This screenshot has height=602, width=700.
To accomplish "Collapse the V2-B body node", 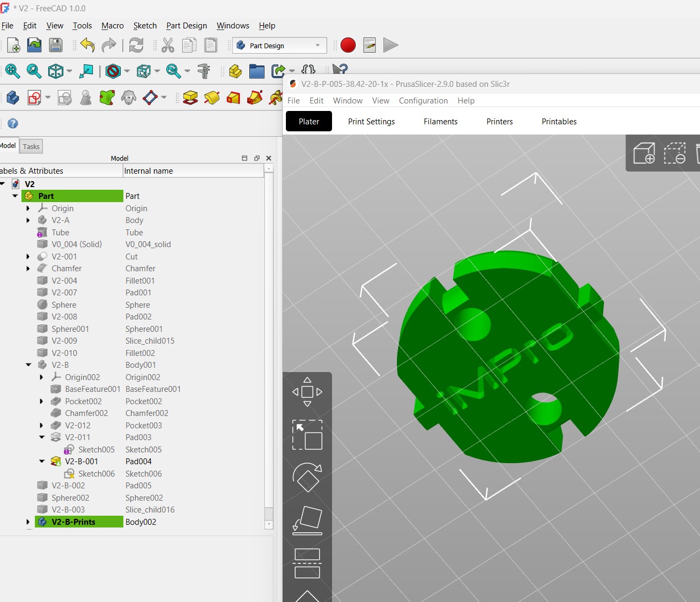I will point(28,365).
